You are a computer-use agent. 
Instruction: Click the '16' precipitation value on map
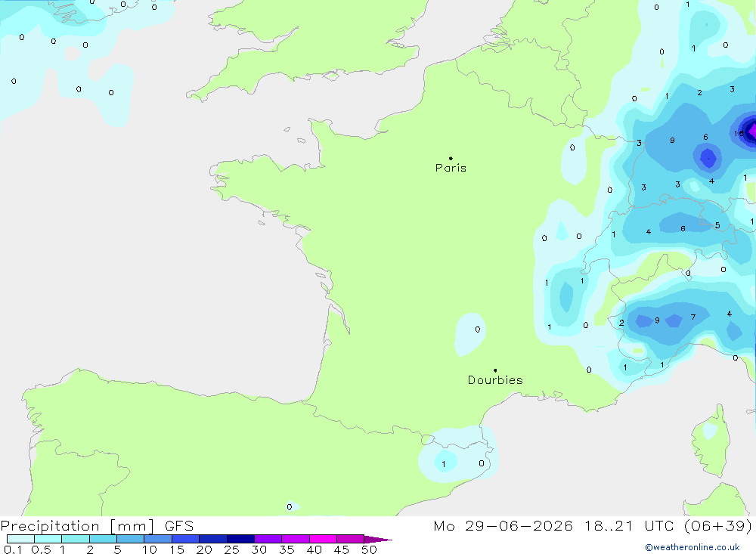coord(739,134)
